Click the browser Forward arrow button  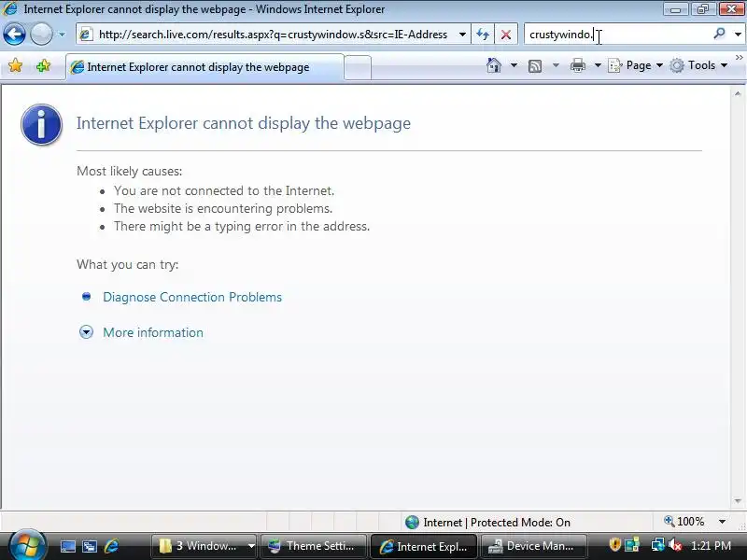[x=41, y=35]
